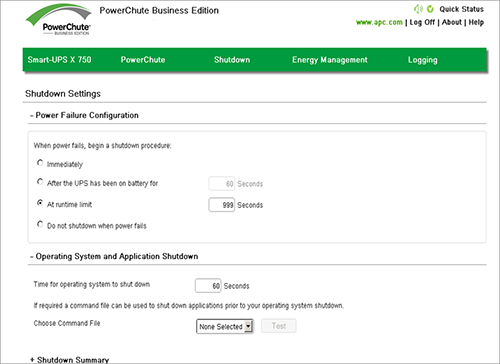Click the speaker alarm status icon
The image size is (500, 364).
tap(418, 9)
